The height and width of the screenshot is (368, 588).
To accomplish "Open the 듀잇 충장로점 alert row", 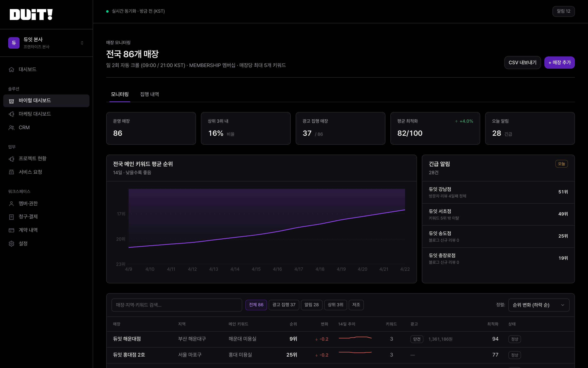I will (498, 259).
